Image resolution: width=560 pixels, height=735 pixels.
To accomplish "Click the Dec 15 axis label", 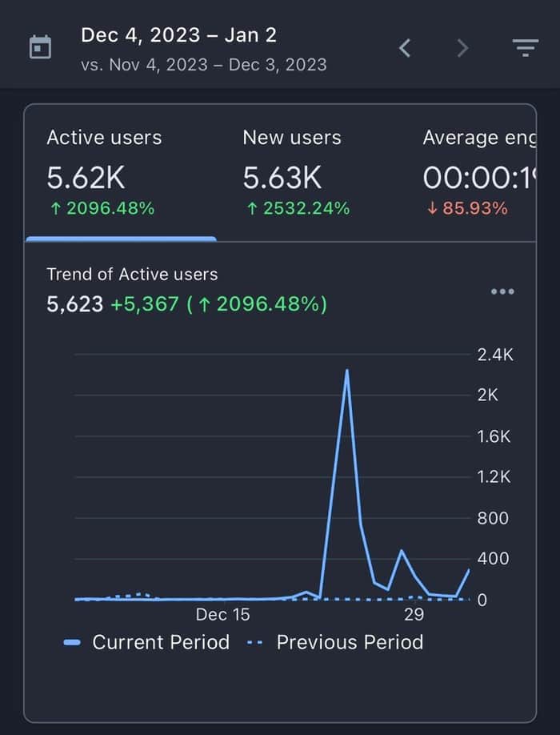I will (223, 615).
